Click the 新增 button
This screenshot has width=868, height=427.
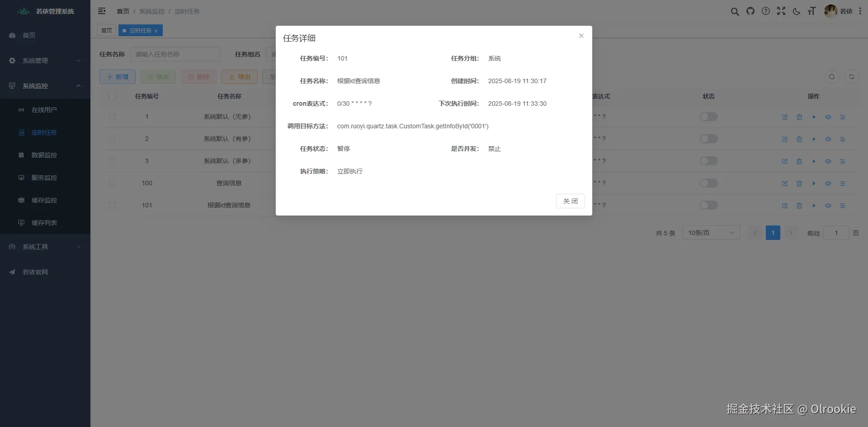(x=117, y=76)
